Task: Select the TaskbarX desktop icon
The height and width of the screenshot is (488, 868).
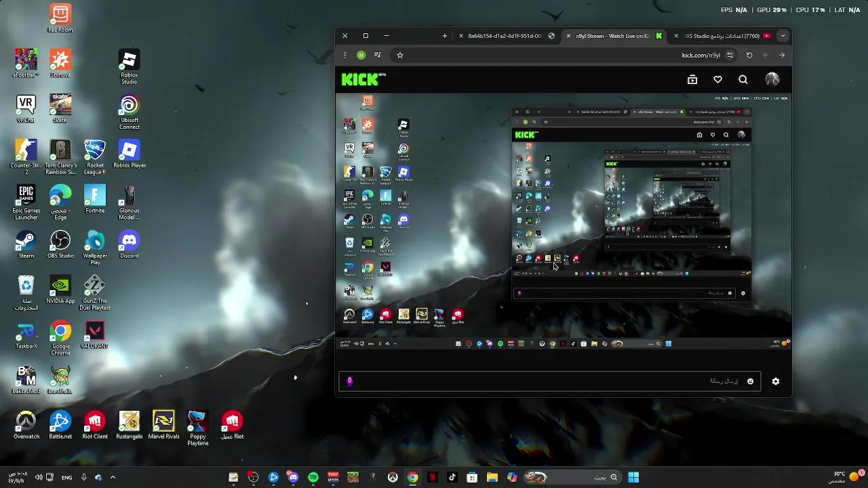Action: [x=26, y=335]
